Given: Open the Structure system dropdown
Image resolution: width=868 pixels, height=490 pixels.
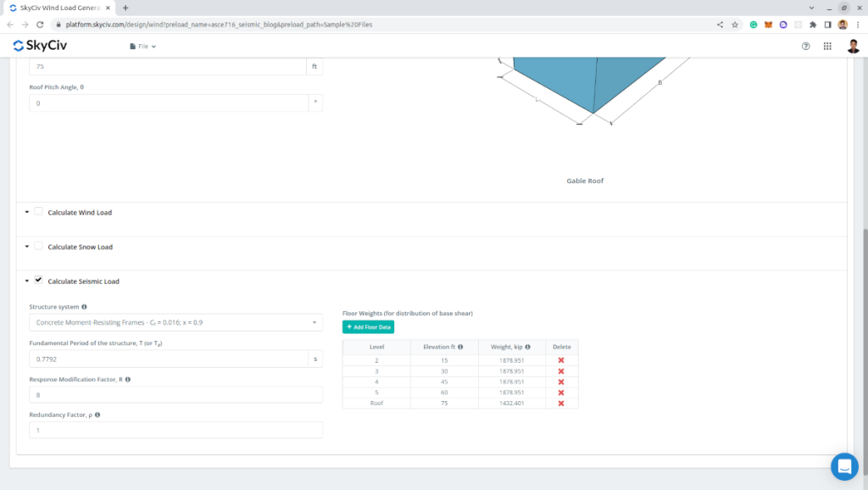Looking at the screenshot, I should (175, 322).
